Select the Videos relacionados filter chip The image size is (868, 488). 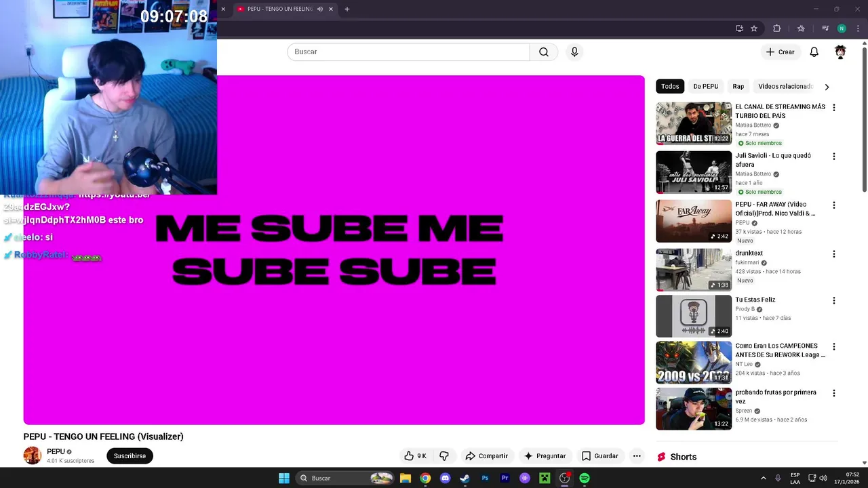pos(785,86)
